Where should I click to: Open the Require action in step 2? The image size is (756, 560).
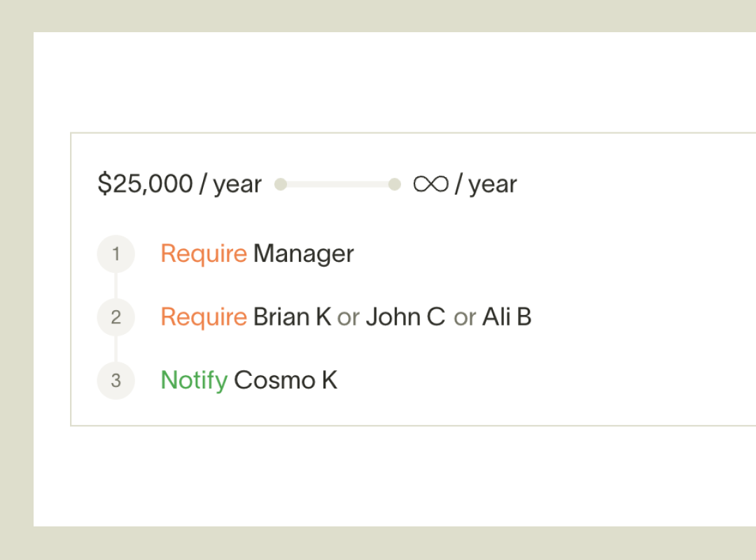204,317
